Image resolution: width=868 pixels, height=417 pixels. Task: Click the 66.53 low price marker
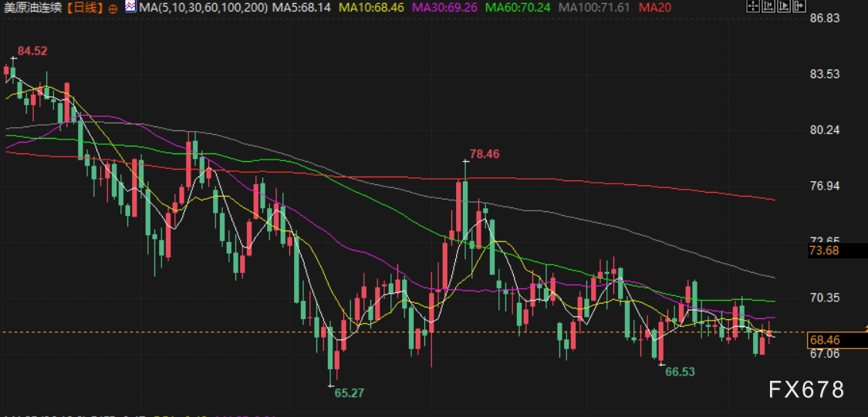click(x=680, y=372)
